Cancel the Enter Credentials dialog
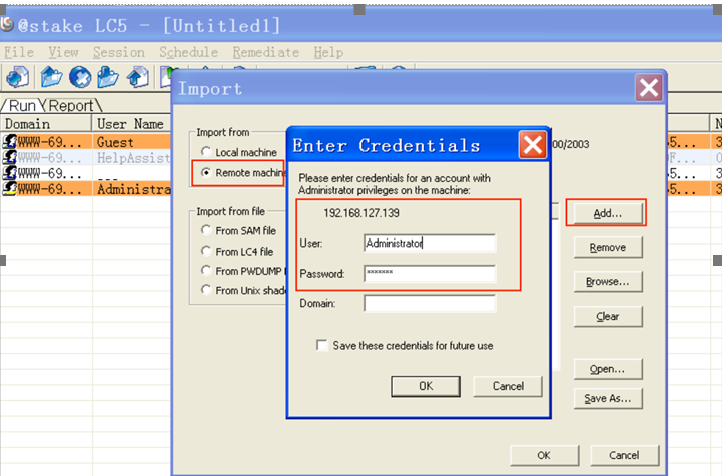The image size is (722, 476). pyautogui.click(x=508, y=386)
